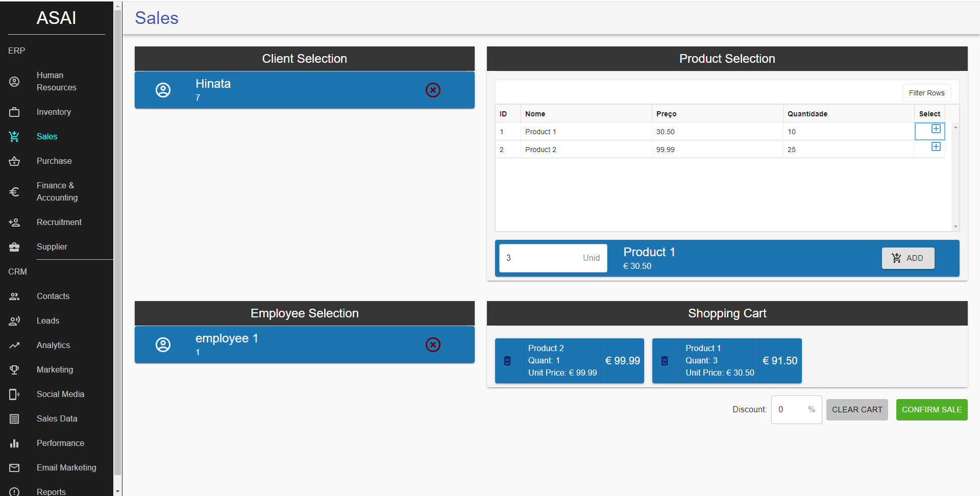Open the Purchase menu item
The width and height of the screenshot is (980, 496).
54,161
